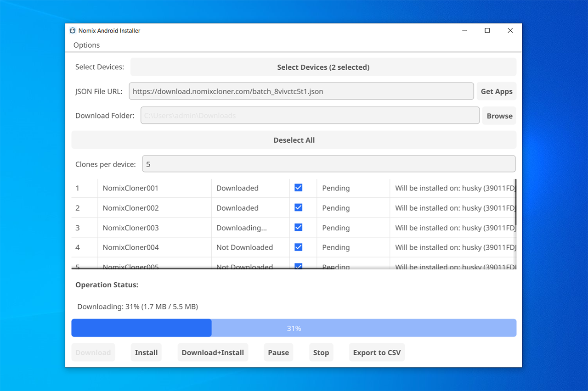Close the Nomix Android Installer window
The image size is (588, 391).
tap(510, 31)
